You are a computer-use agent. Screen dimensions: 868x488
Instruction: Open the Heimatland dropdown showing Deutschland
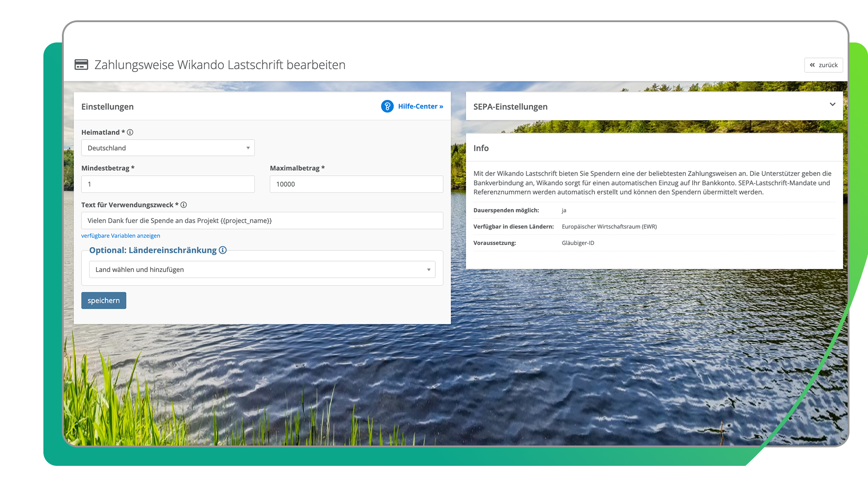pos(167,148)
